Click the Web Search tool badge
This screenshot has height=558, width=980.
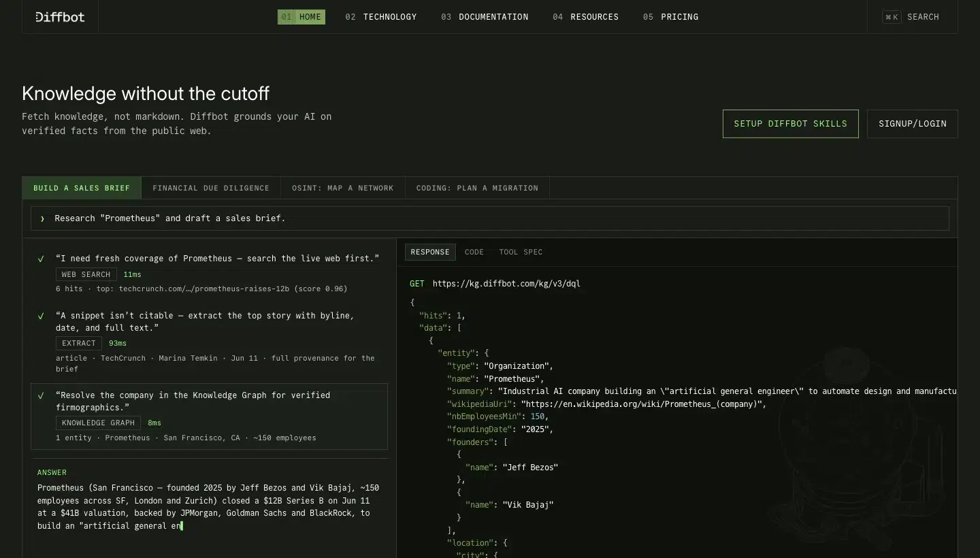pyautogui.click(x=86, y=274)
